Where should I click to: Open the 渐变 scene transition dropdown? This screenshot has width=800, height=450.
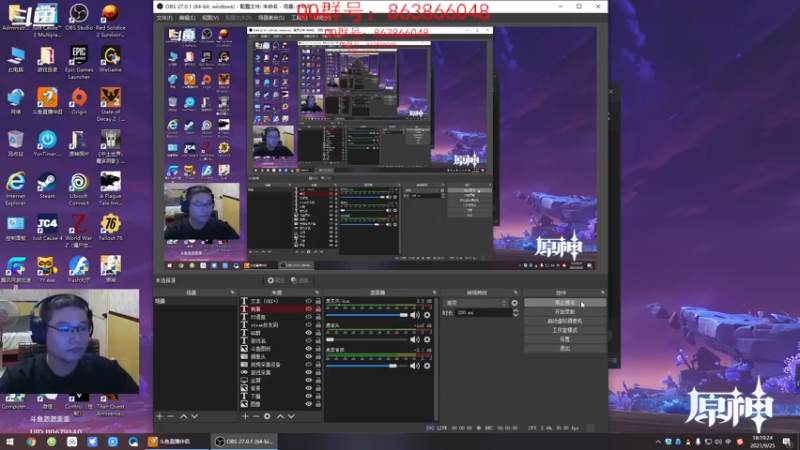click(476, 303)
